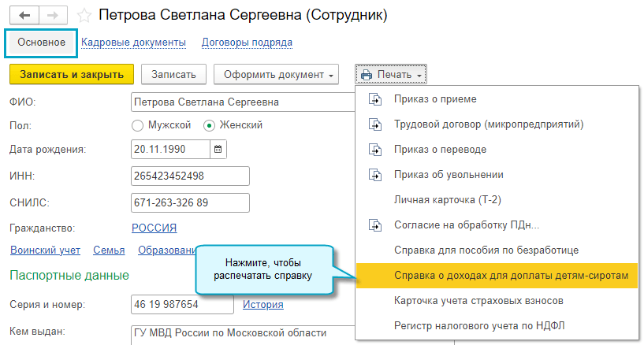The width and height of the screenshot is (644, 345).
Task: Click the icon beside Трудовой договор
Action: [x=376, y=124]
